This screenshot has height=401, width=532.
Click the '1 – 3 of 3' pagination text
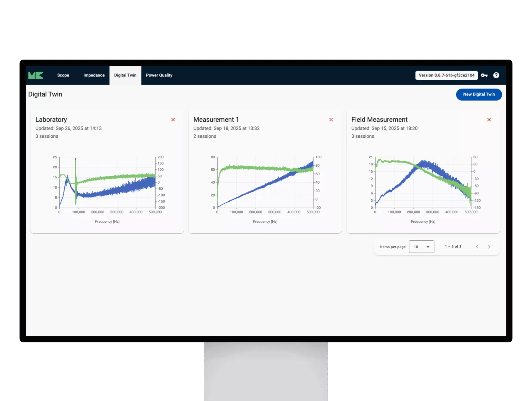click(x=453, y=246)
